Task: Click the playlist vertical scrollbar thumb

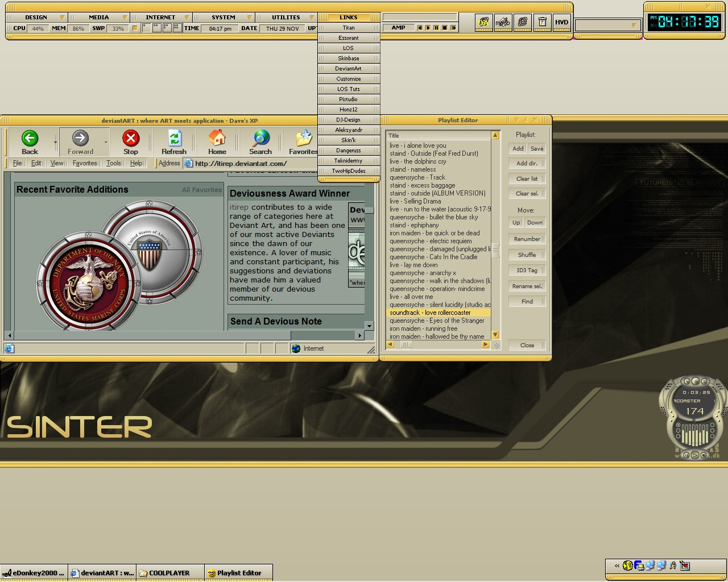Action: pyautogui.click(x=495, y=250)
